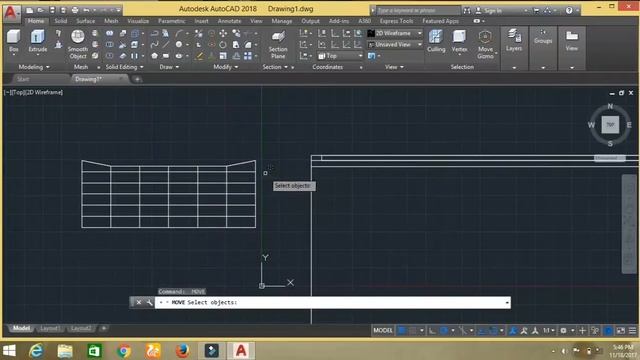Click the Undo arrow in Quick Access toolbar

tap(86, 10)
